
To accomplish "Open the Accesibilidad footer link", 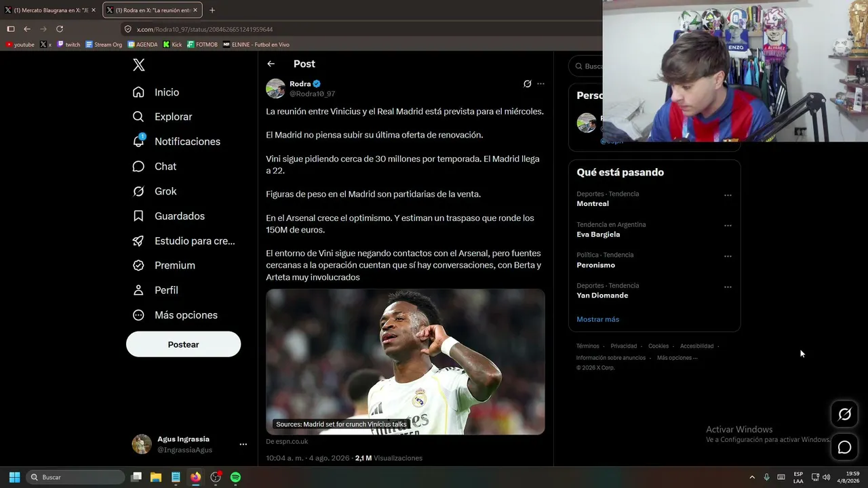I will click(697, 346).
